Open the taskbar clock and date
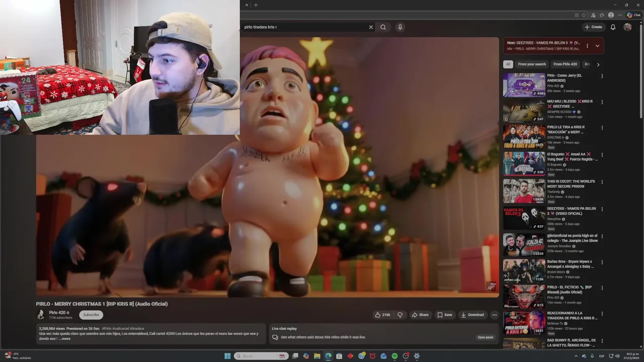Image resolution: width=644 pixels, height=362 pixels. [630, 356]
